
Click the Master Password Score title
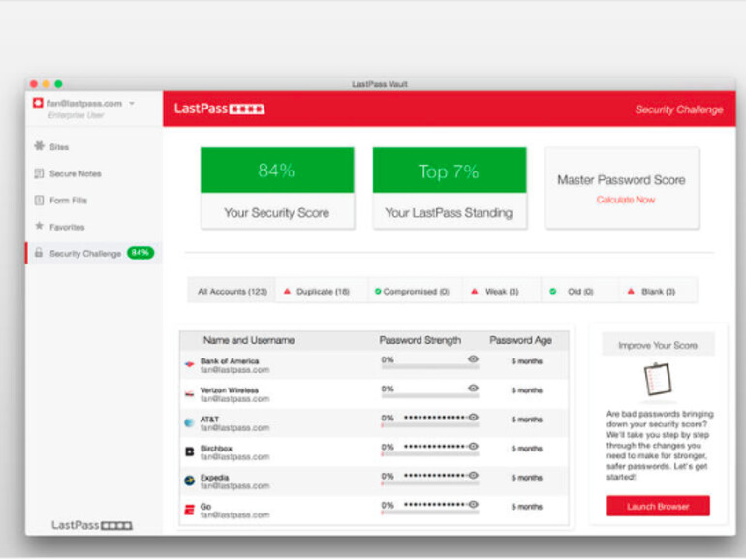pos(621,180)
